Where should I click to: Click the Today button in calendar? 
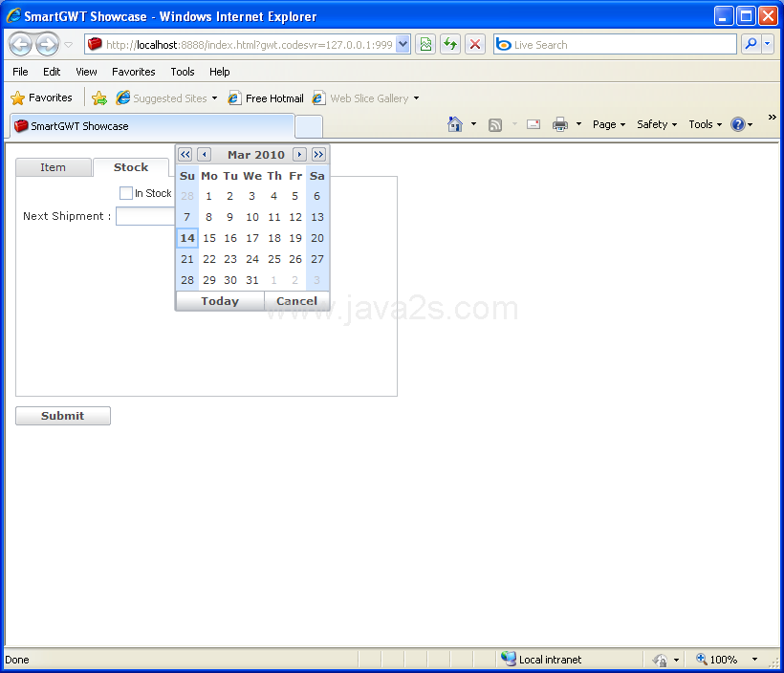pos(220,301)
